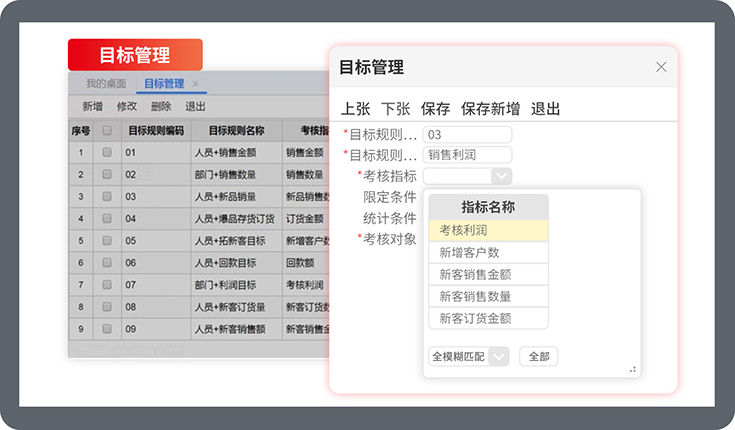Close the 目标管理 dialog with X
The width and height of the screenshot is (735, 430).
pyautogui.click(x=661, y=67)
